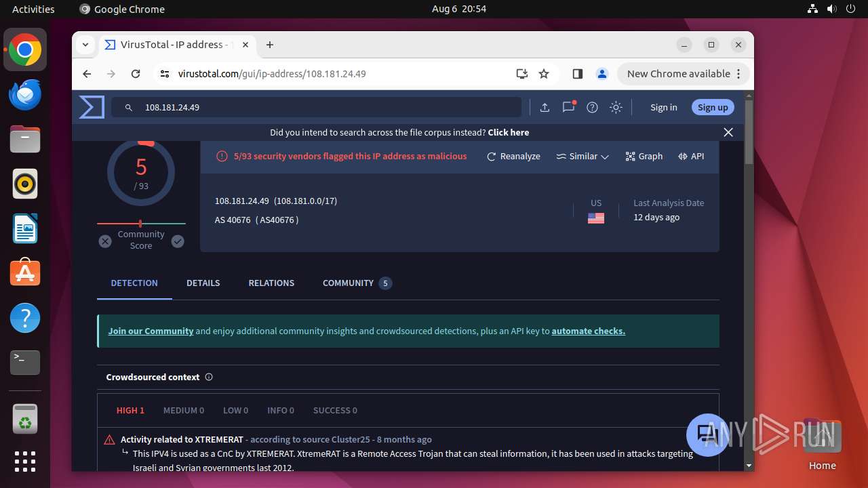Open Chrome side panel
Viewport: 868px width, 488px height.
[578, 74]
